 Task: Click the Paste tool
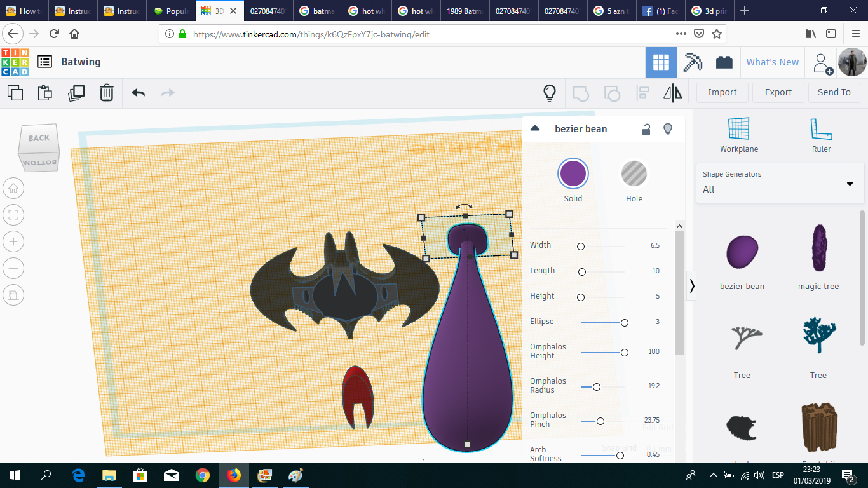[45, 93]
